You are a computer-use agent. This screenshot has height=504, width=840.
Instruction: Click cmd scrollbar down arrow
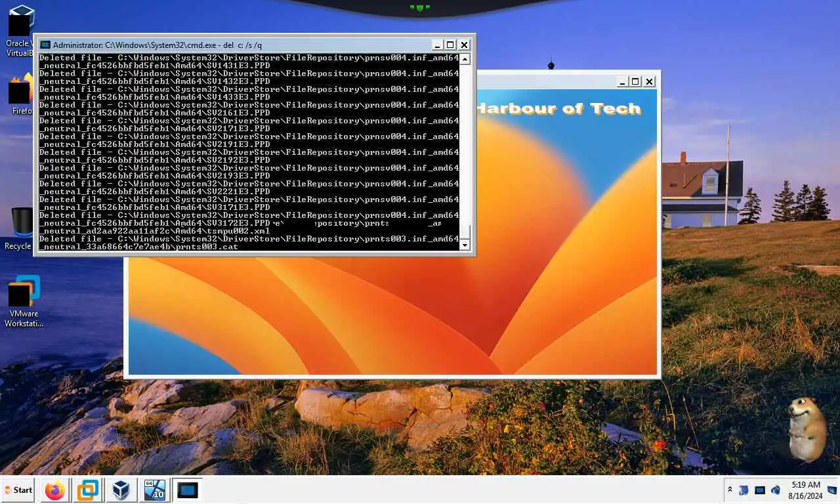point(465,245)
